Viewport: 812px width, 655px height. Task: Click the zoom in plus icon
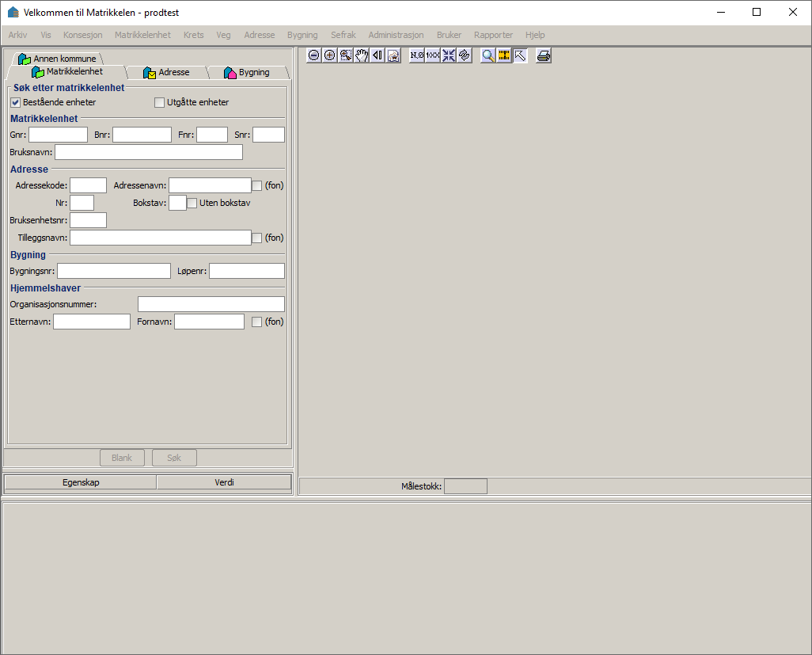point(330,55)
